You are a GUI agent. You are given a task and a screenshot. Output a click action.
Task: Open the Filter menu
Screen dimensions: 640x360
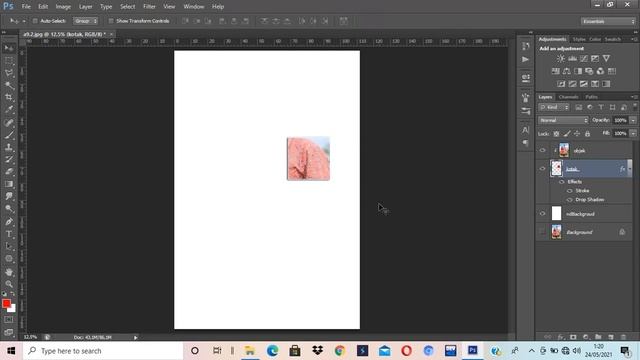tap(149, 7)
